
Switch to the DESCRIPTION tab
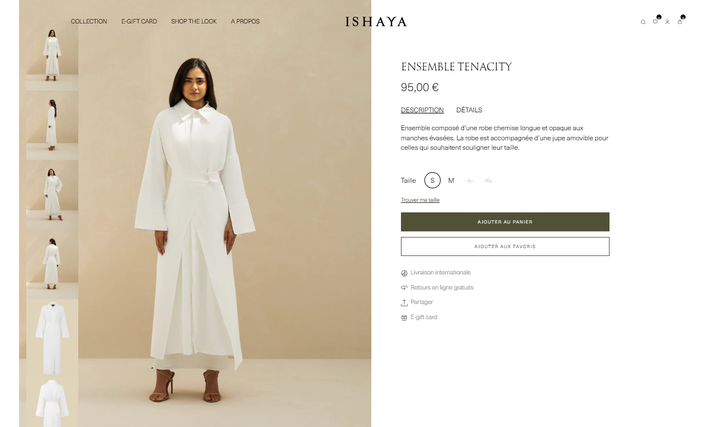tap(422, 110)
